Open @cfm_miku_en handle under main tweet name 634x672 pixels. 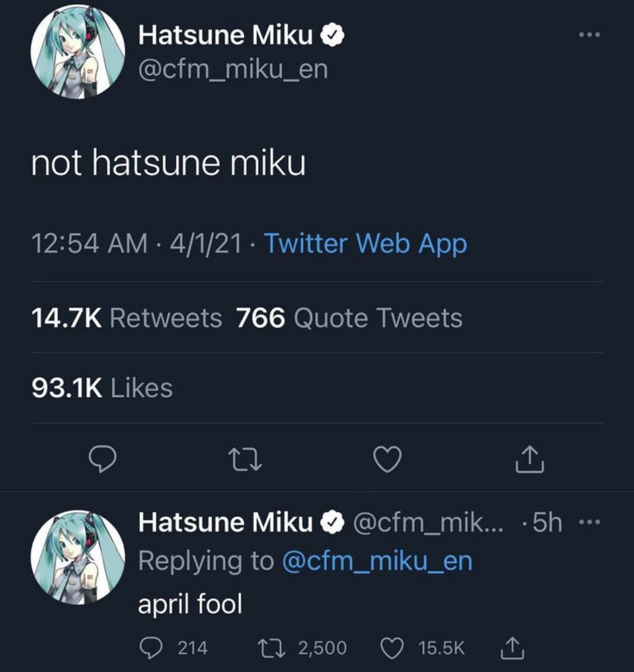(233, 69)
